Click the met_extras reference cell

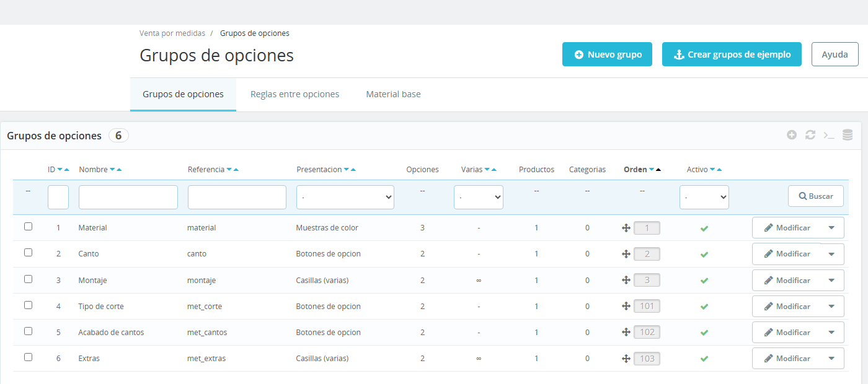(206, 359)
